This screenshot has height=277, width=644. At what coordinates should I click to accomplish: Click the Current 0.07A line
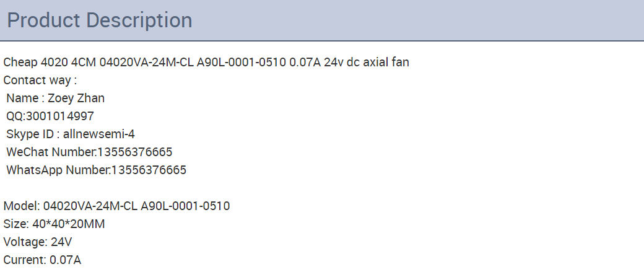[x=42, y=260]
